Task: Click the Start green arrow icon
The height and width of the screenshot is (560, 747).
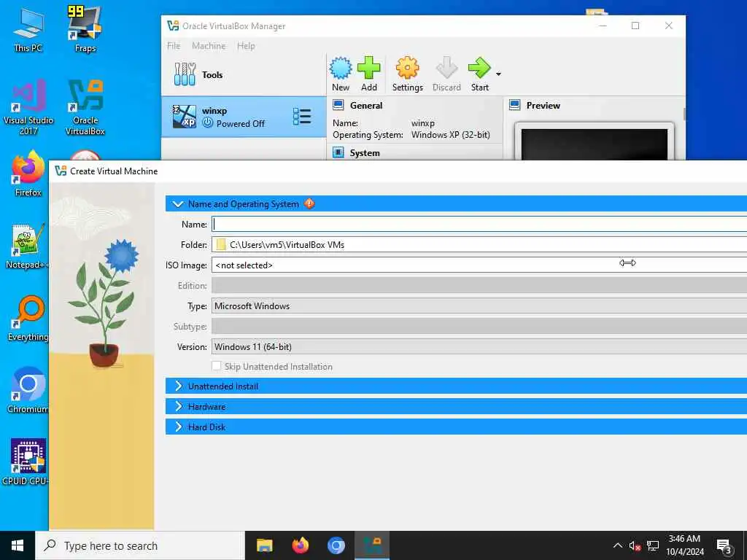Action: [480, 74]
